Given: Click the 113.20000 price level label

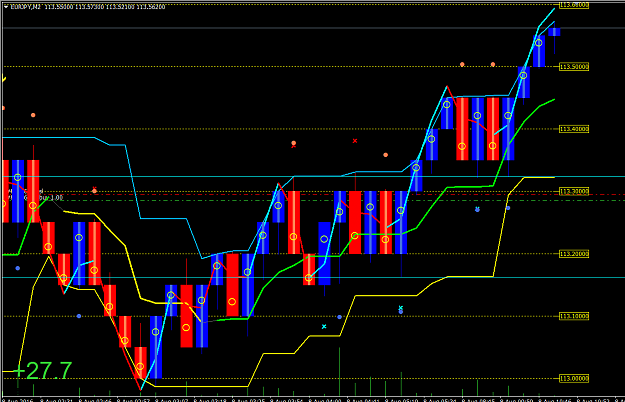Looking at the screenshot, I should (x=574, y=254).
